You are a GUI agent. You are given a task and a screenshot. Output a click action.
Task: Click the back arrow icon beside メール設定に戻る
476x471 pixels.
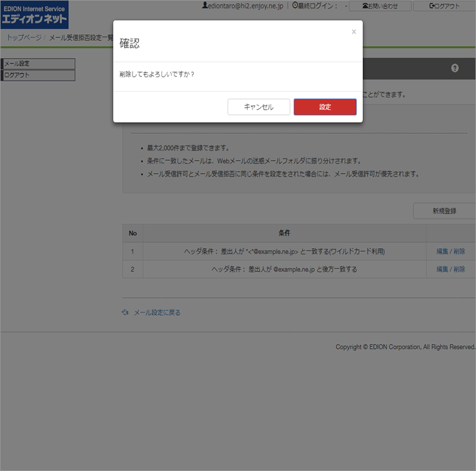coord(125,312)
